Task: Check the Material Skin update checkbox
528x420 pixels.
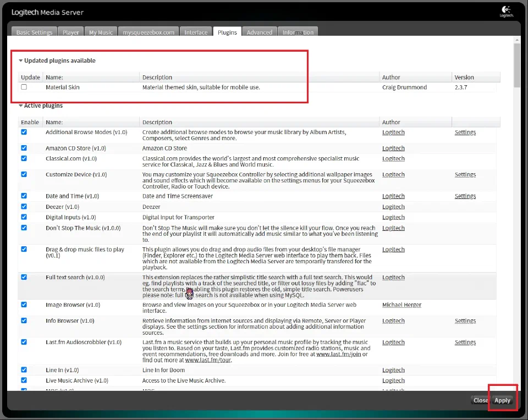Action: [x=24, y=87]
